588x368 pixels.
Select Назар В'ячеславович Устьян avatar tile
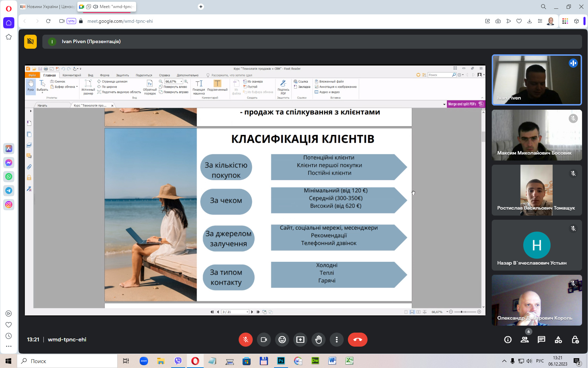537,245
